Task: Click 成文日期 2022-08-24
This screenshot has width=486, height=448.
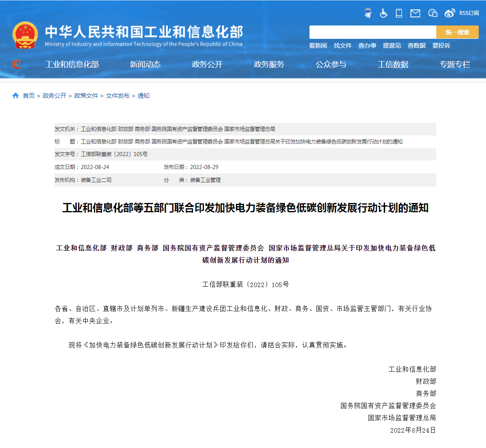Action: (95, 167)
